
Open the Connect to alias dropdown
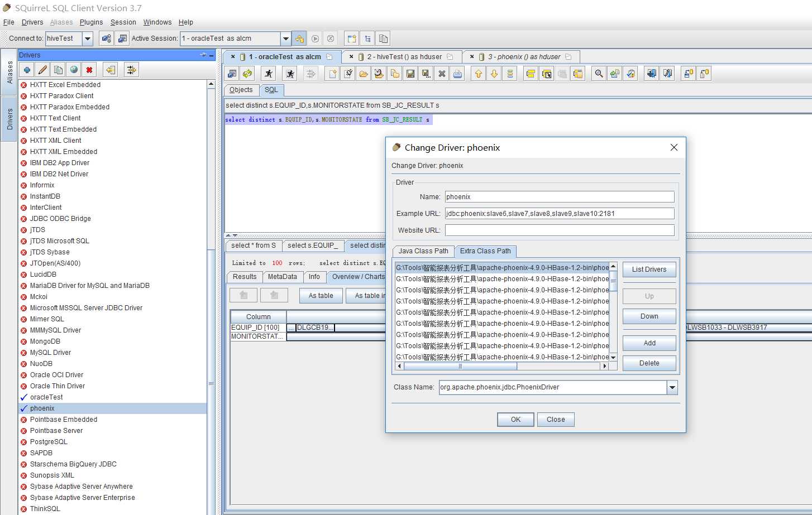point(88,38)
